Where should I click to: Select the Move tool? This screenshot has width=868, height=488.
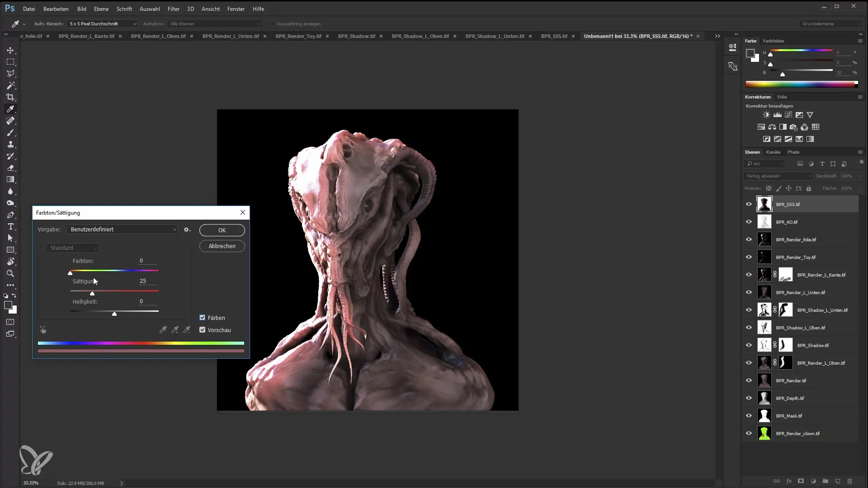(x=10, y=50)
